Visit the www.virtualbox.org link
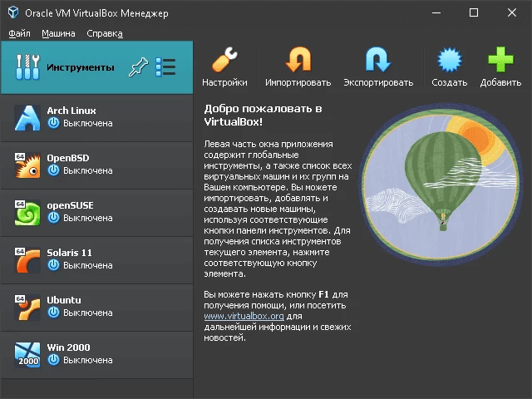The height and width of the screenshot is (399, 532). point(244,316)
